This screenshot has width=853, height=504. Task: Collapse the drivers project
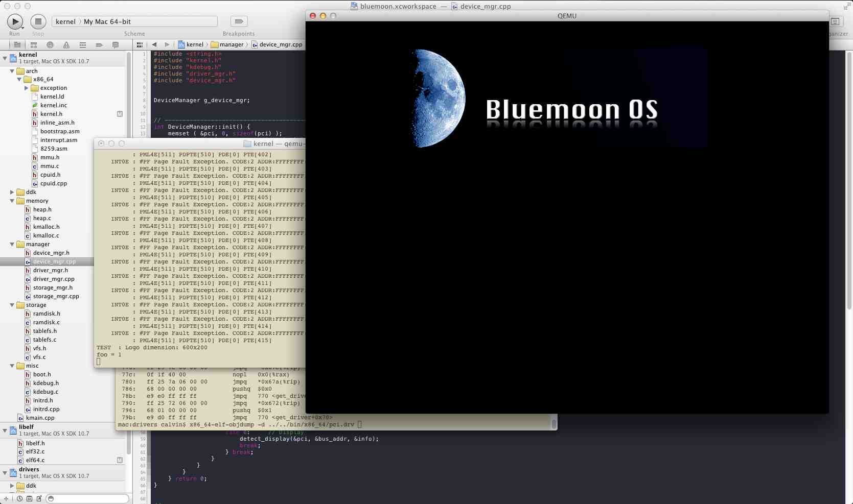pos(5,473)
